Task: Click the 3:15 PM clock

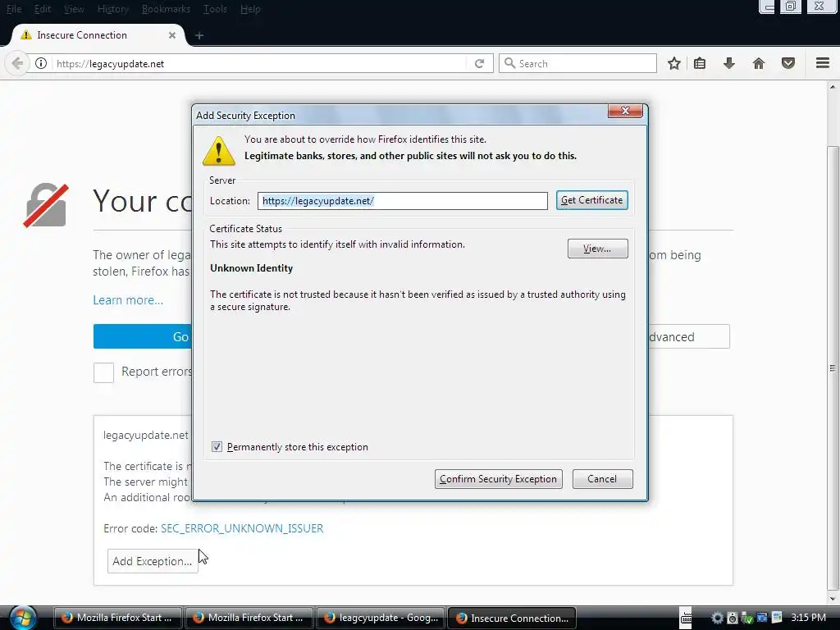Action: (x=808, y=617)
